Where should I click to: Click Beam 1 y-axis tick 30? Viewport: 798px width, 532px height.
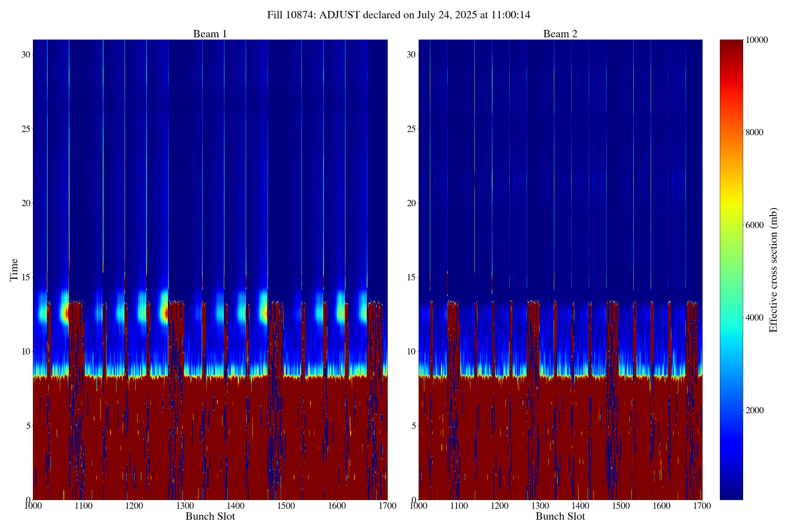click(26, 55)
